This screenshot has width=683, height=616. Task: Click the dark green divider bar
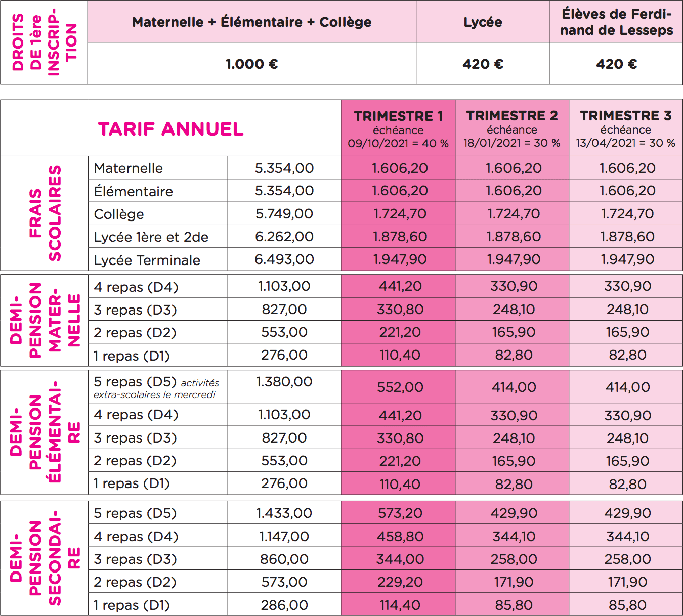(341, 92)
